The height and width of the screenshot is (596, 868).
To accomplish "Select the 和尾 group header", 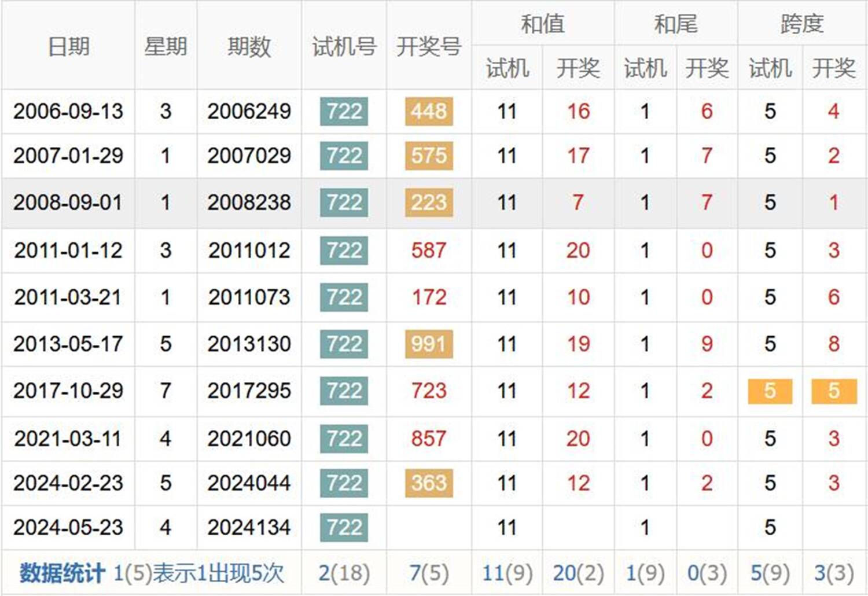I will point(675,24).
